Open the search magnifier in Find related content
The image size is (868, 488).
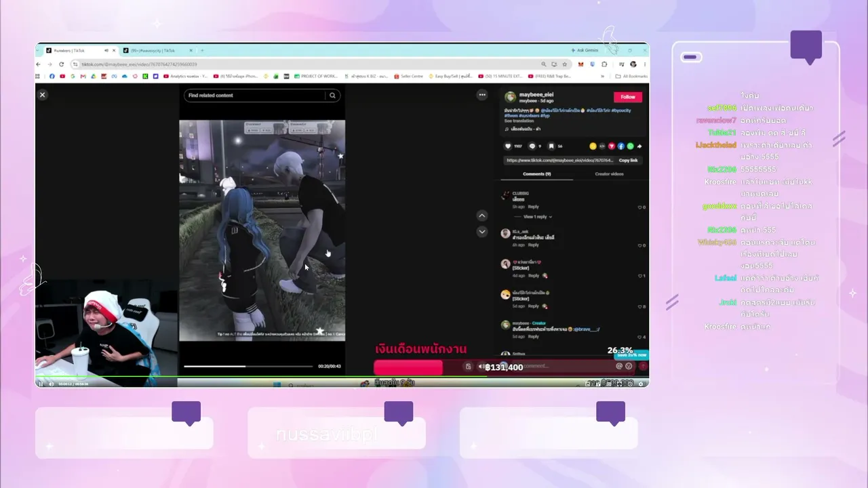[333, 96]
